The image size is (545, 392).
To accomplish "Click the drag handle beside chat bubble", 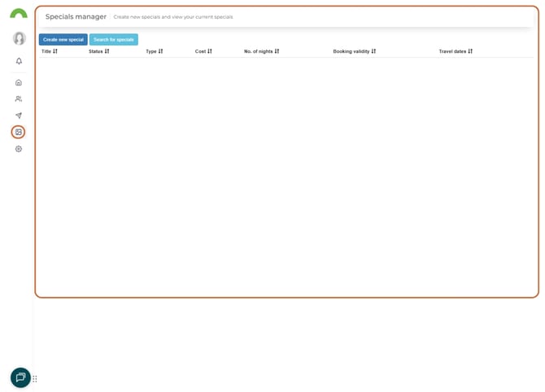I will click(35, 379).
